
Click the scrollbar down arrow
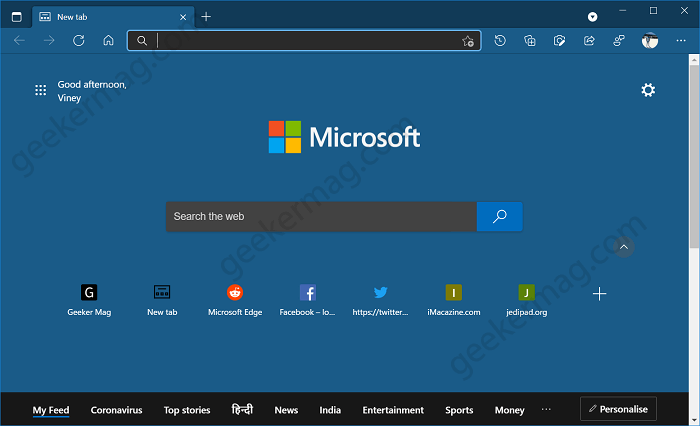[694, 420]
